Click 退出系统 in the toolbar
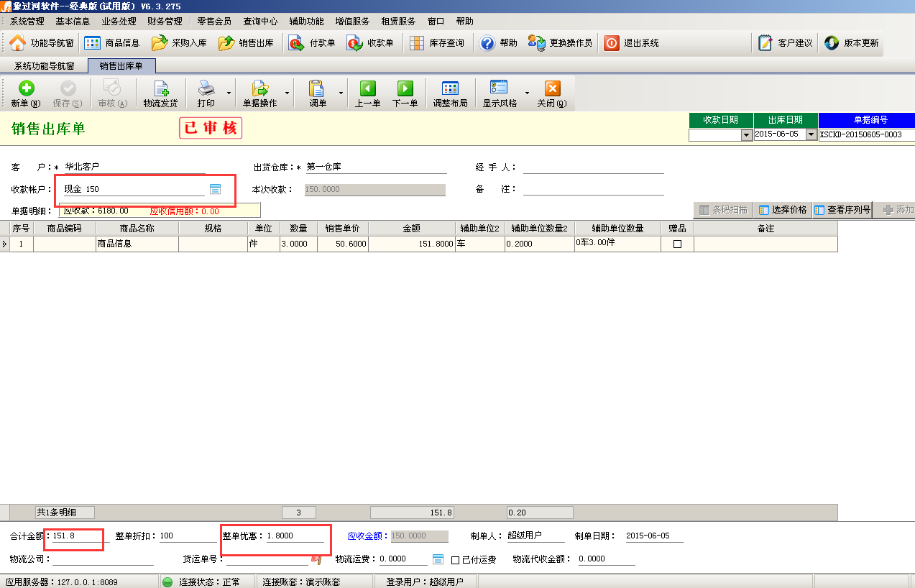915x588 pixels. pos(631,43)
